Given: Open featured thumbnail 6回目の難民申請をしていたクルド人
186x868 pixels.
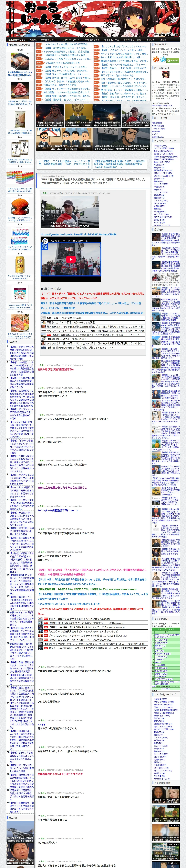Looking at the screenshot, I should 121,139.
